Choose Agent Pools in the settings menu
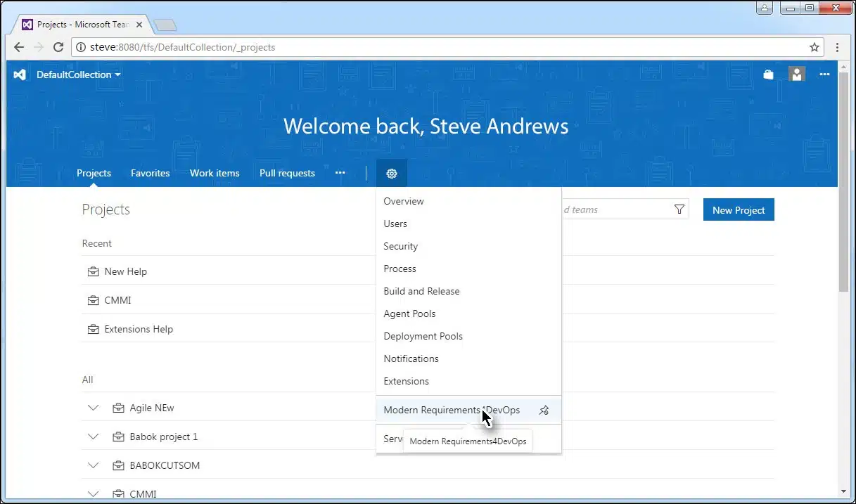The height and width of the screenshot is (504, 856). 409,314
